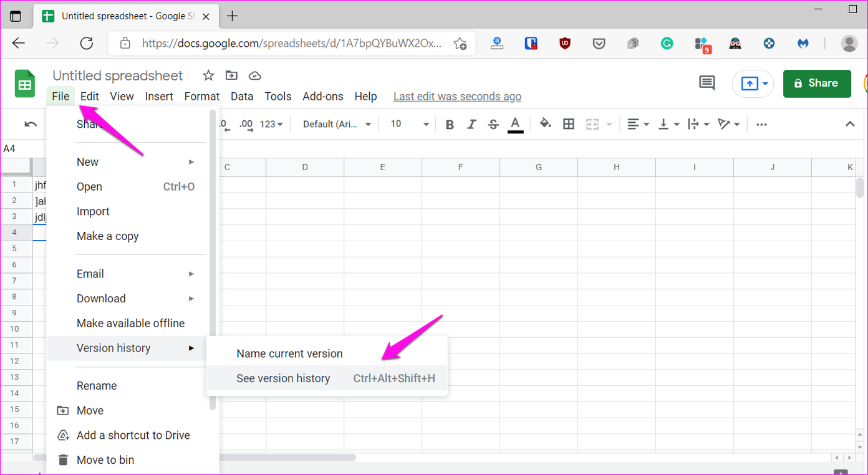This screenshot has width=868, height=475.
Task: Select Move to bin
Action: 133,460
